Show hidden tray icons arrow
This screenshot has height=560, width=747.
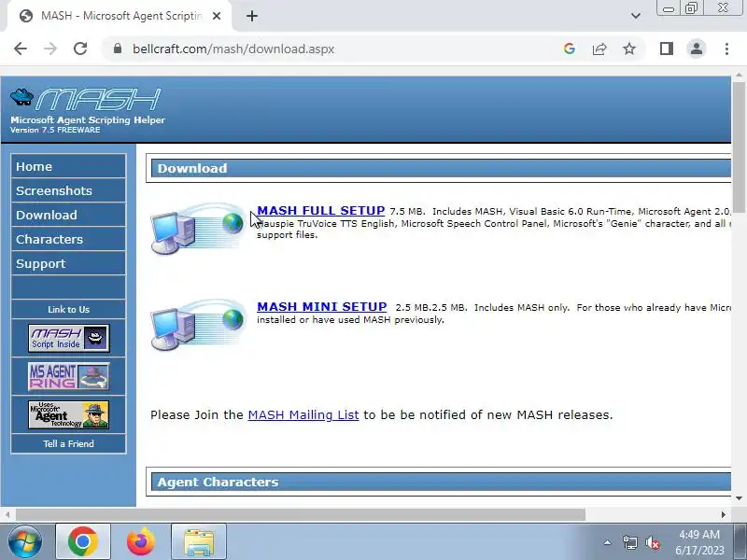[608, 542]
